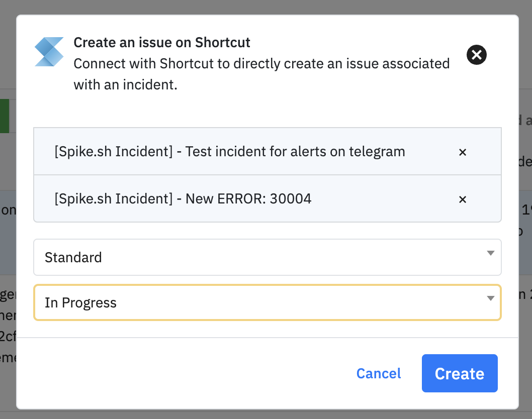Select the Test incident for alerts entry text
The width and height of the screenshot is (532, 419).
[229, 152]
